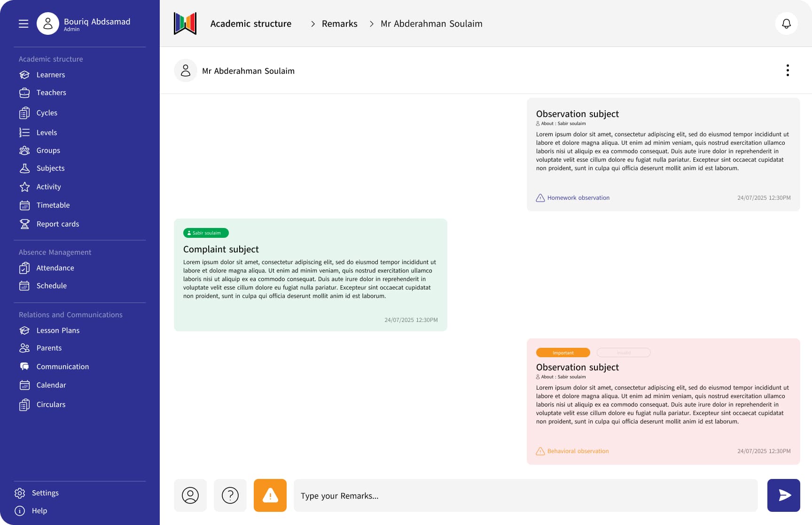
Task: Click the school logo in header
Action: (185, 24)
